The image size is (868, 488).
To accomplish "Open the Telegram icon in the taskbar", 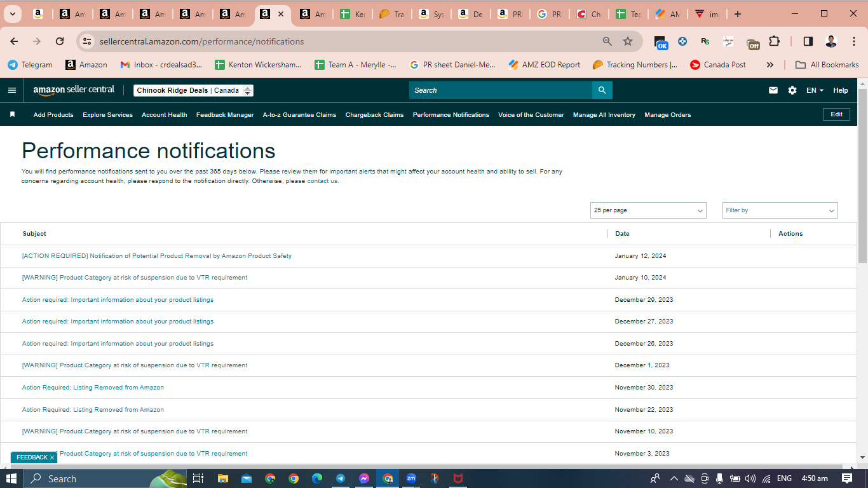I will 341,478.
